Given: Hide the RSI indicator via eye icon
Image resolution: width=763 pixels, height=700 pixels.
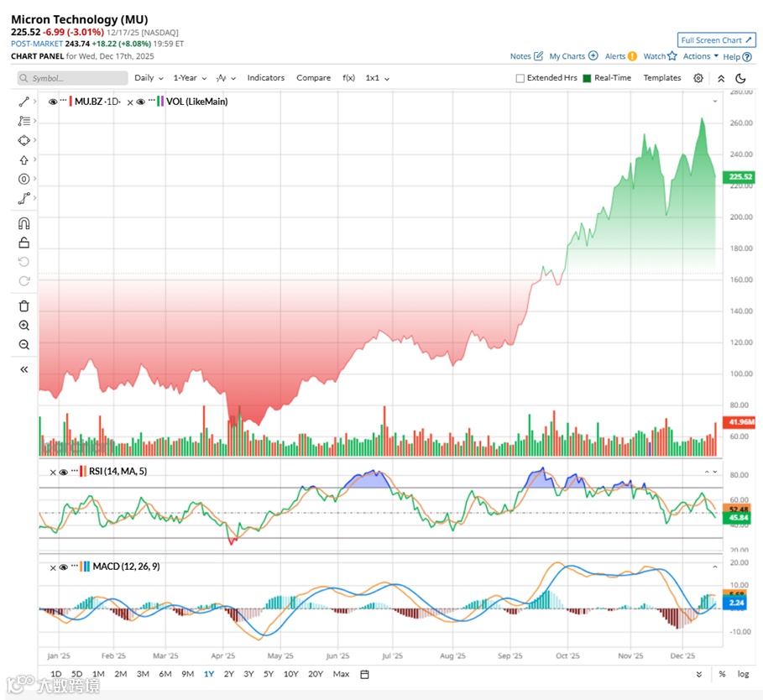Looking at the screenshot, I should 63,472.
